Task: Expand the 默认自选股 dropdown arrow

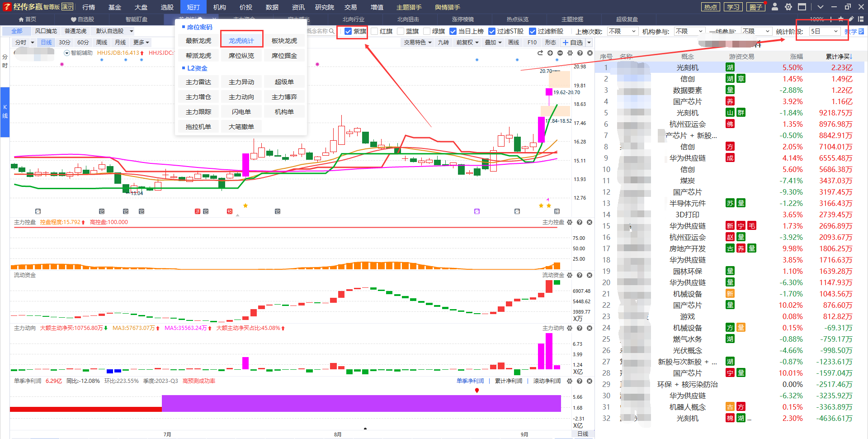Action: pos(132,31)
